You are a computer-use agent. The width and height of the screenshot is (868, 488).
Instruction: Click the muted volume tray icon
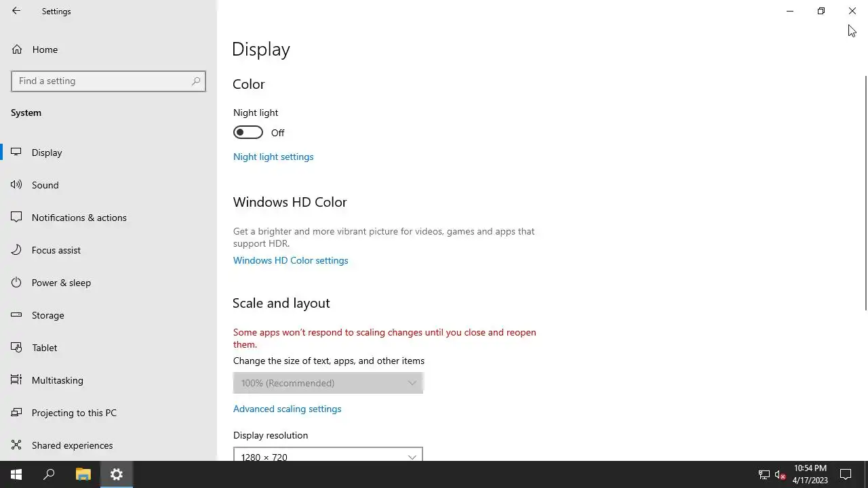click(781, 474)
